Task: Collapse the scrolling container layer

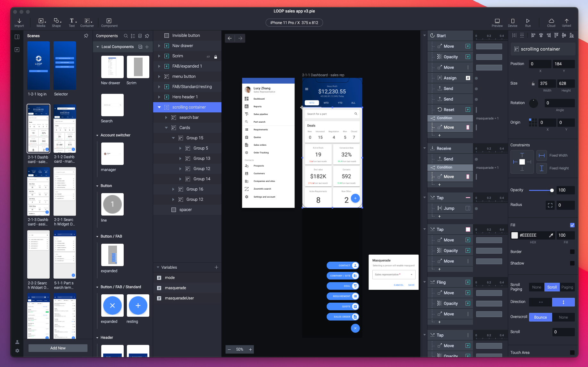Action: (159, 107)
